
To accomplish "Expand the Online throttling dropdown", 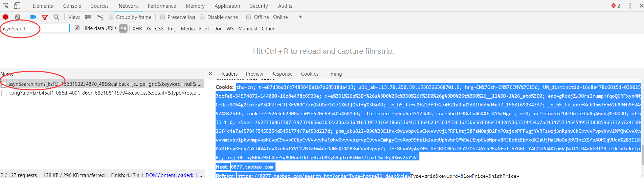I will tap(300, 17).
